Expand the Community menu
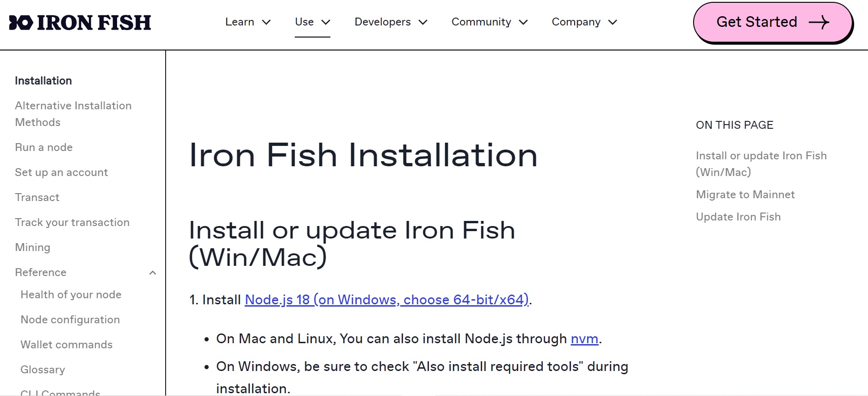 [489, 22]
